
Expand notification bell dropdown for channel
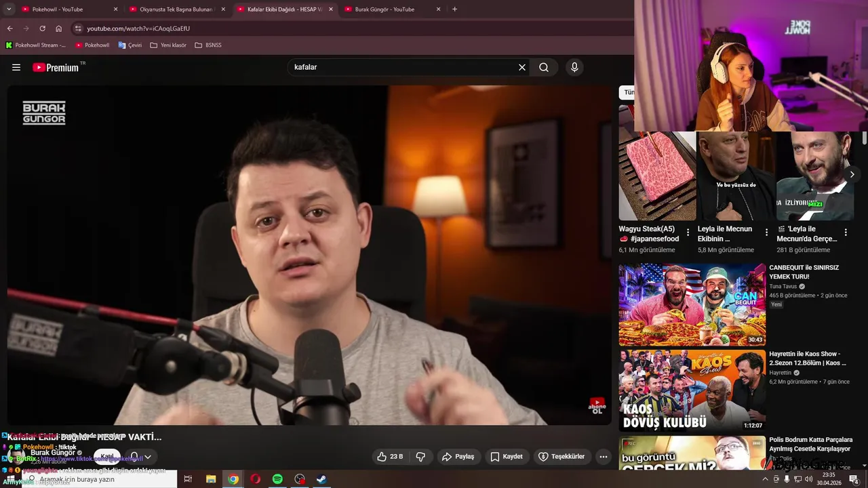[x=140, y=457]
